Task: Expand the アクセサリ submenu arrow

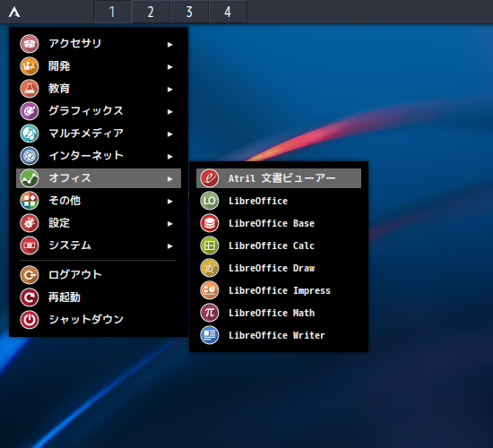Action: (x=169, y=45)
